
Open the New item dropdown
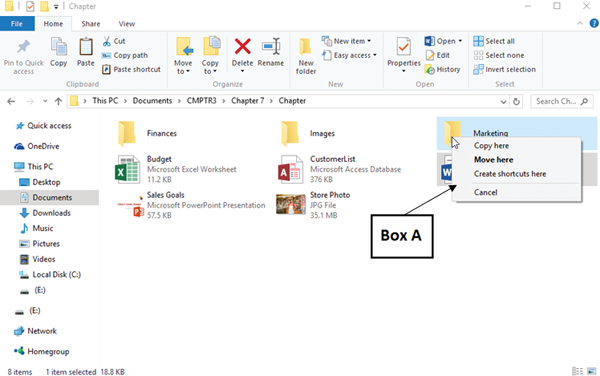pyautogui.click(x=347, y=41)
